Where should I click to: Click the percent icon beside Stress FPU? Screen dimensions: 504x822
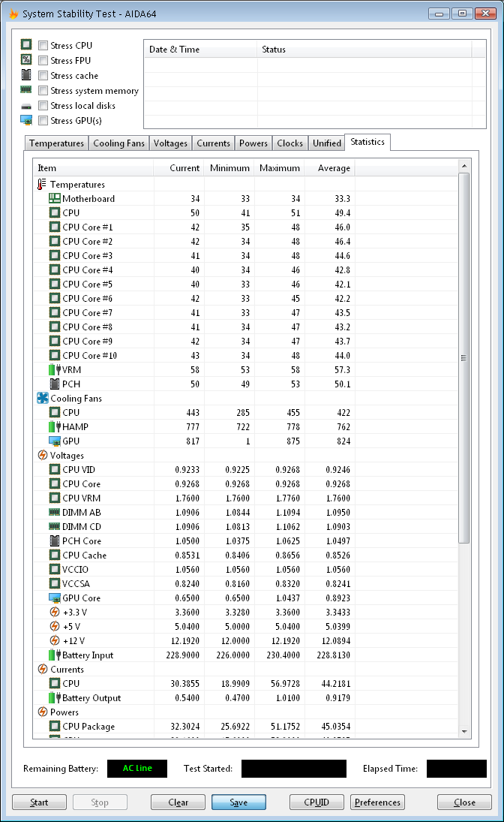[x=26, y=60]
